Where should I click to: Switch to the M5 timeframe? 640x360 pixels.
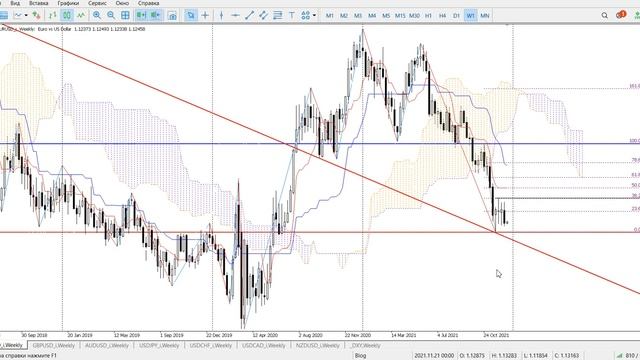click(386, 16)
